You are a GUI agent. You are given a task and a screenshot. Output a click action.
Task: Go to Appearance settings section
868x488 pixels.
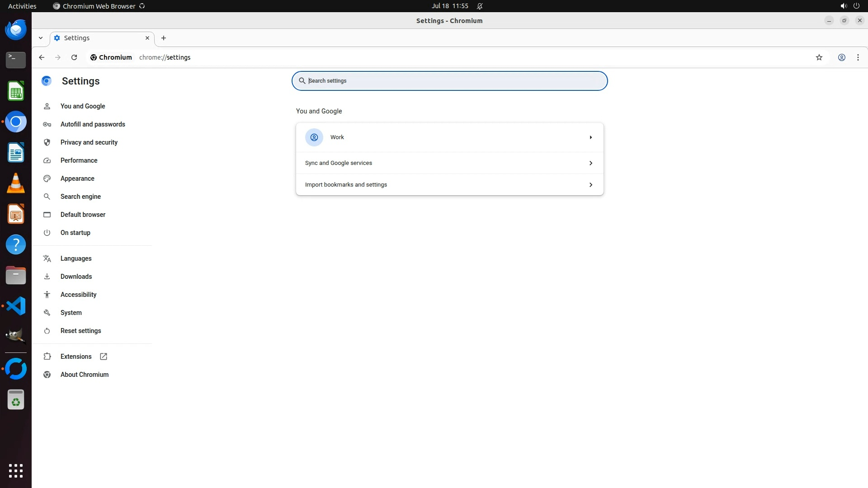point(77,178)
